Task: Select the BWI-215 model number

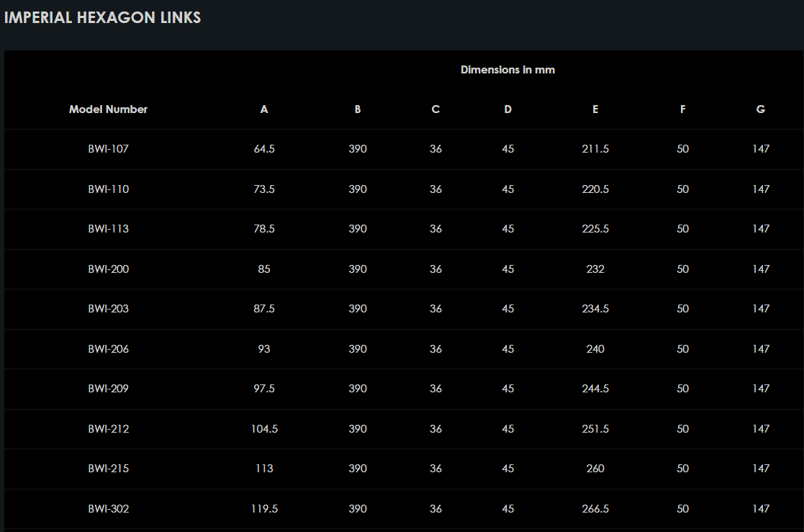Action: [x=109, y=469]
